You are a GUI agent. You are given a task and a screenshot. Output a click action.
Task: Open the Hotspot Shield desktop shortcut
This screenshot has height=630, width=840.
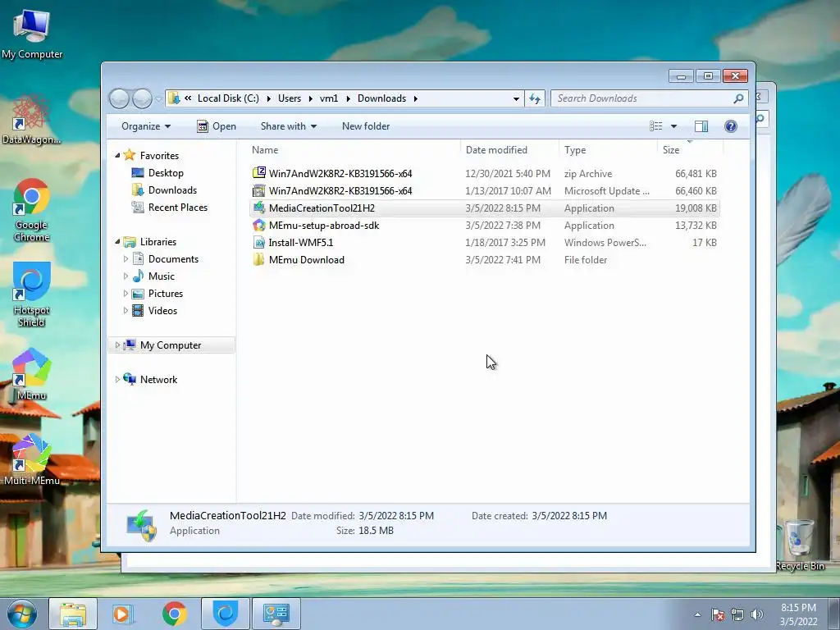tap(32, 294)
